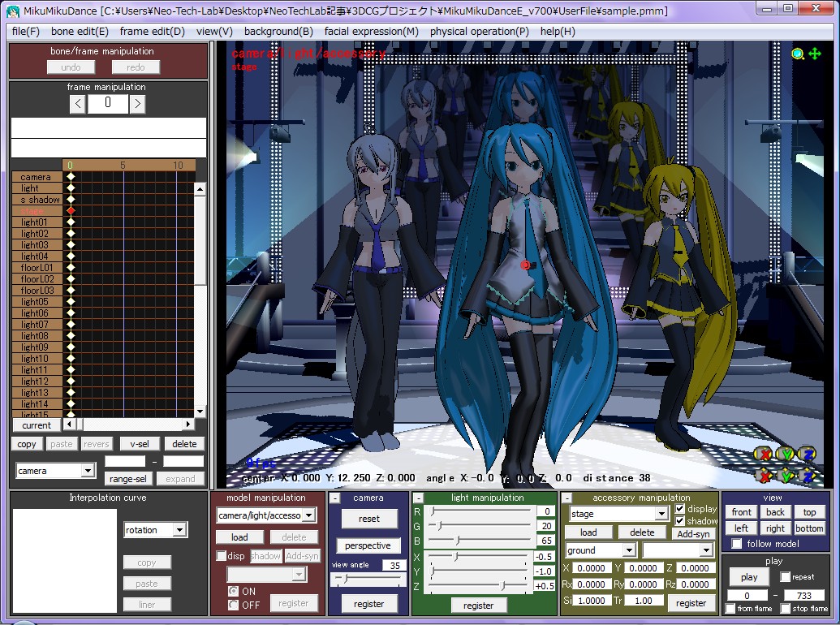This screenshot has height=625, width=840.
Task: Click the frame number input field
Action: 108,103
